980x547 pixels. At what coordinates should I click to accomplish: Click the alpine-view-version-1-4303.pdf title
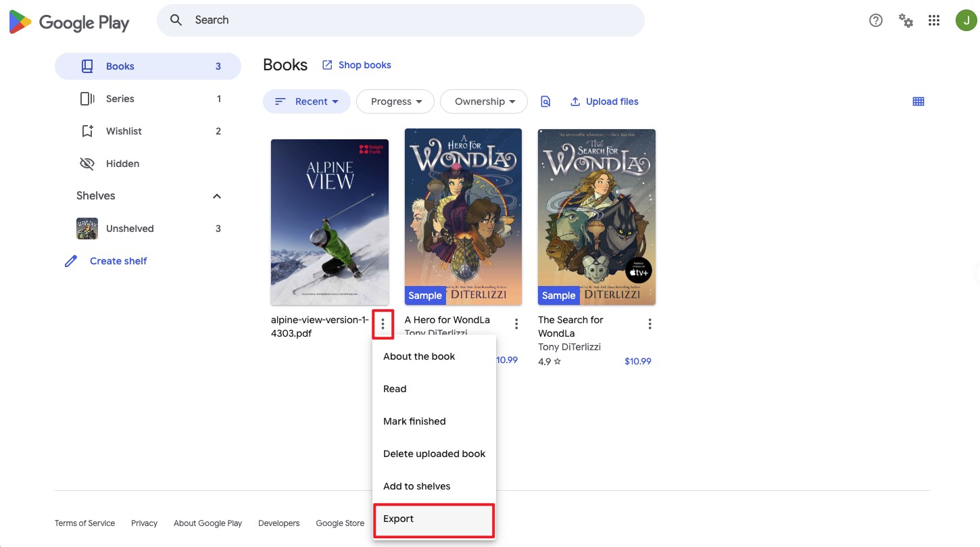pos(320,327)
